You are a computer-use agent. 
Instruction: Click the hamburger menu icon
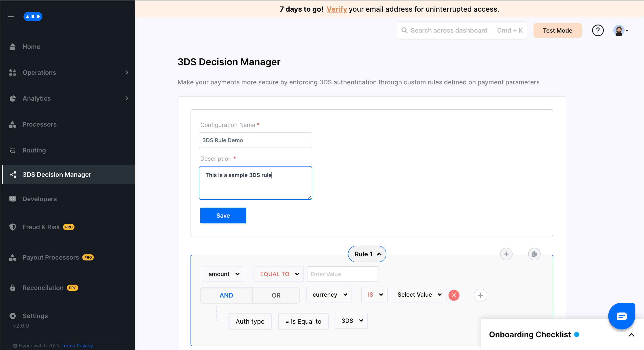[11, 17]
